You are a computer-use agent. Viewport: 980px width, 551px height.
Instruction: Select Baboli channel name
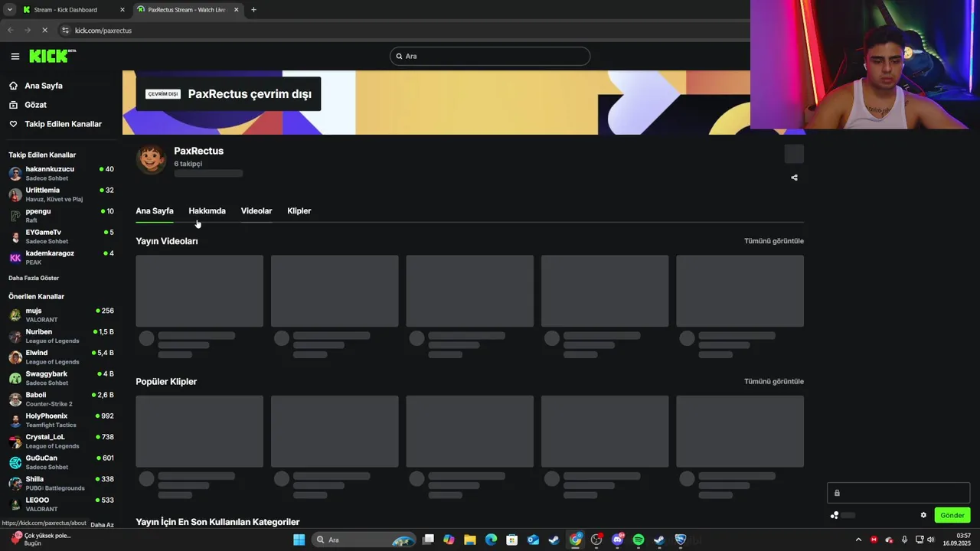36,395
